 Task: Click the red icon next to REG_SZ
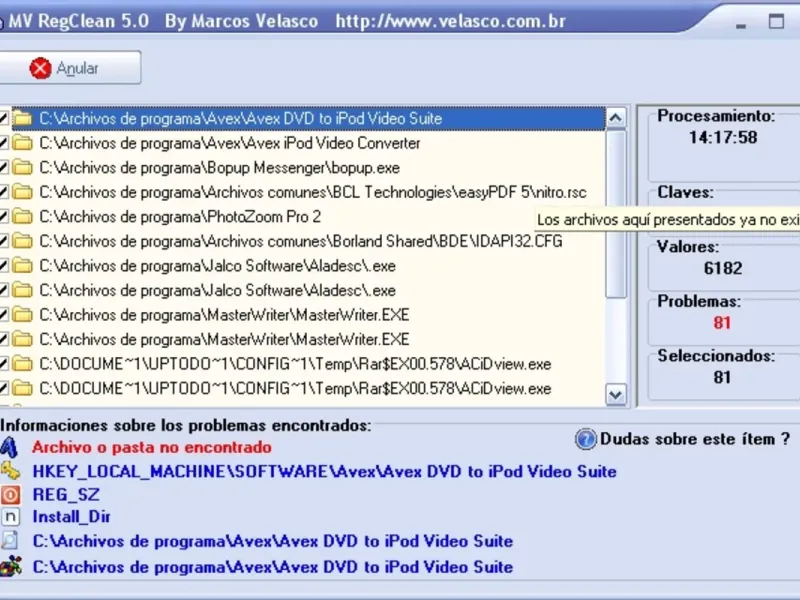pos(10,494)
